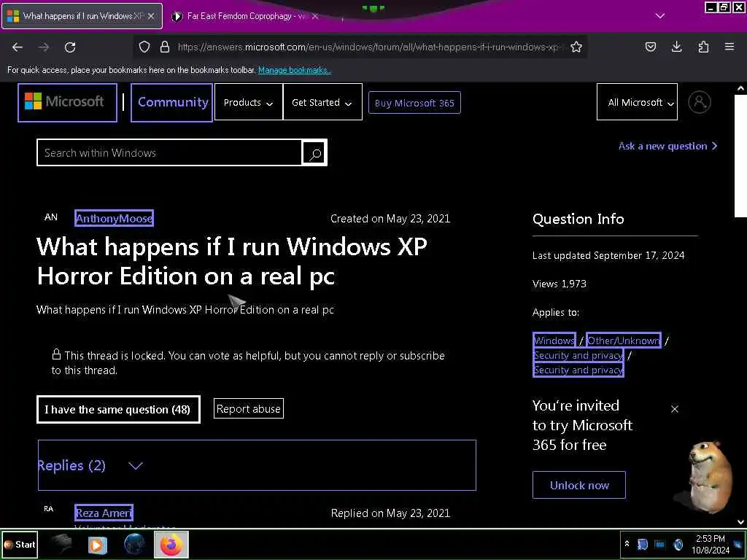Click the monitor icon in system tray

click(659, 544)
